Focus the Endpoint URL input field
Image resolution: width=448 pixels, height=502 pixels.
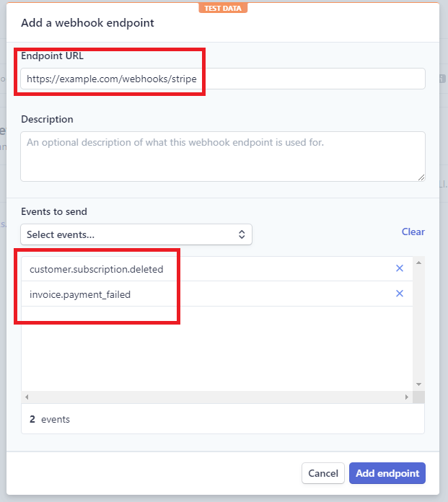coord(222,79)
